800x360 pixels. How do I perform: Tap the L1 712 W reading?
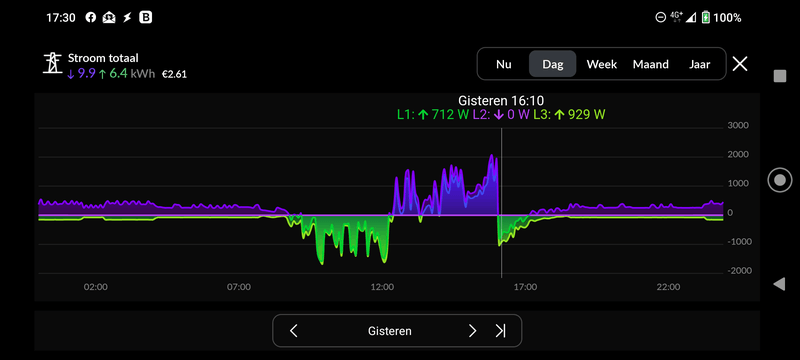(433, 114)
